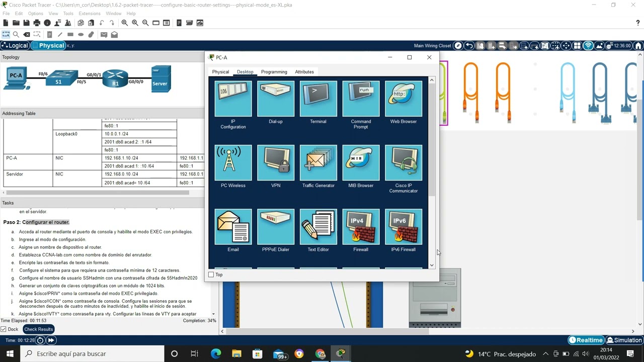This screenshot has width=644, height=362.
Task: Click the Windows Start button
Action: 10,353
